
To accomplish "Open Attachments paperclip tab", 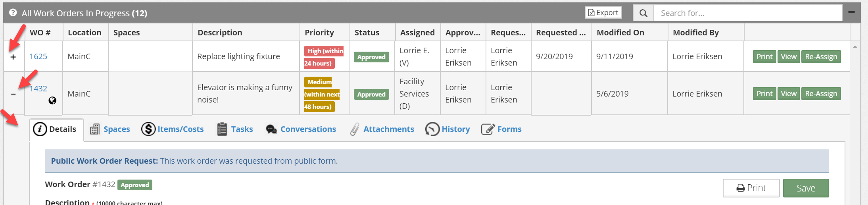I will [x=382, y=129].
